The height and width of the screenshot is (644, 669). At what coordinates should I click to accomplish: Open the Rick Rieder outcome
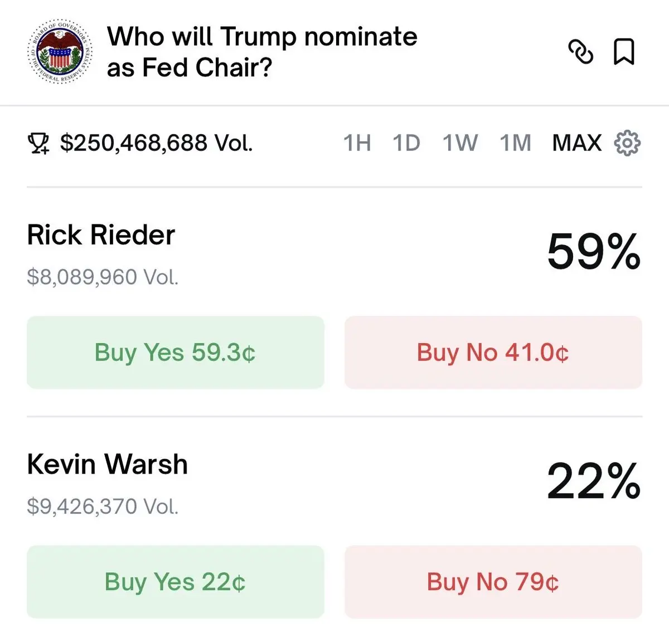pyautogui.click(x=101, y=235)
